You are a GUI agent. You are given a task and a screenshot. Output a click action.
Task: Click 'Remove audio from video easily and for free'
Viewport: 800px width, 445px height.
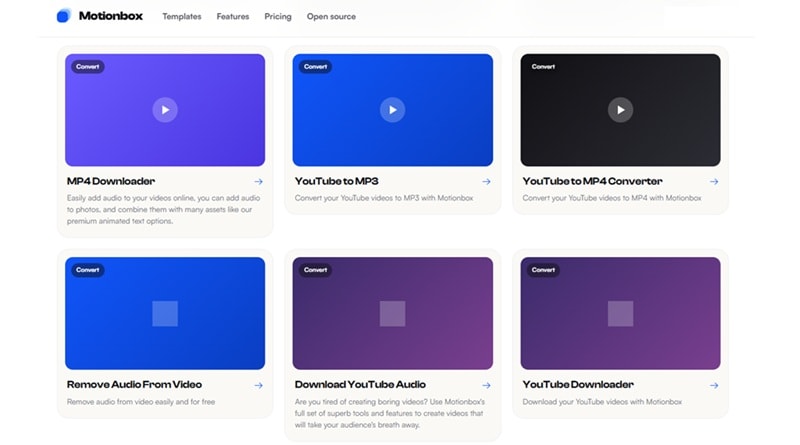pyautogui.click(x=141, y=402)
